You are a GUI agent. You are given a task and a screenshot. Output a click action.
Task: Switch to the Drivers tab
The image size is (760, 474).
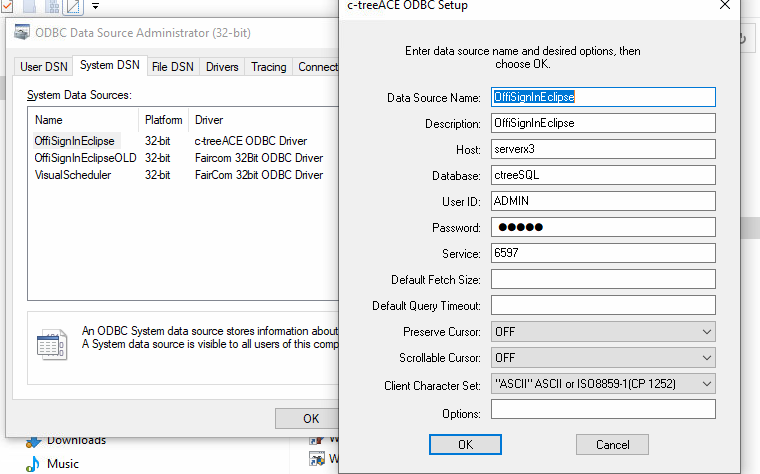[222, 67]
